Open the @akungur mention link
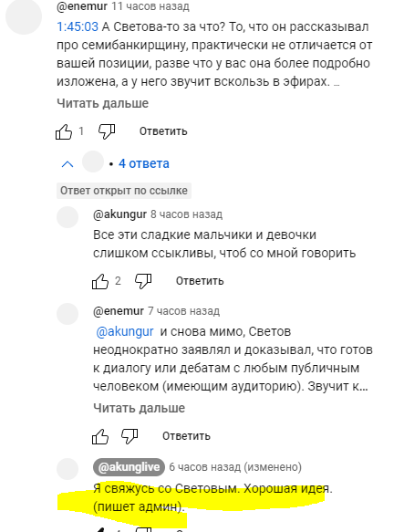 click(x=125, y=331)
